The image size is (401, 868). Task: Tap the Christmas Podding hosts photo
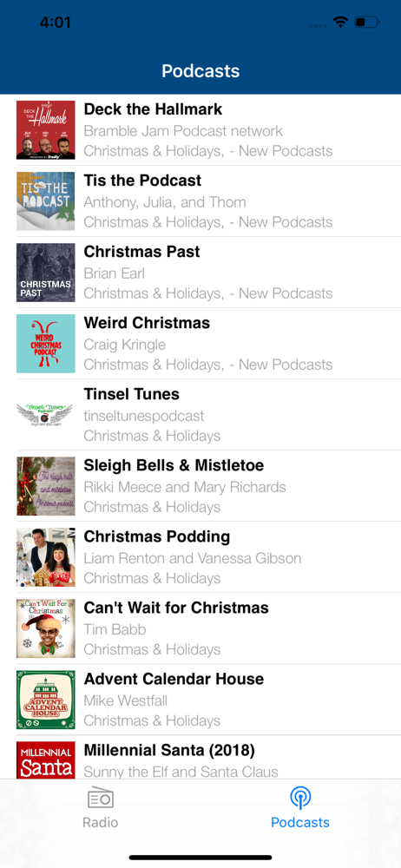(45, 557)
